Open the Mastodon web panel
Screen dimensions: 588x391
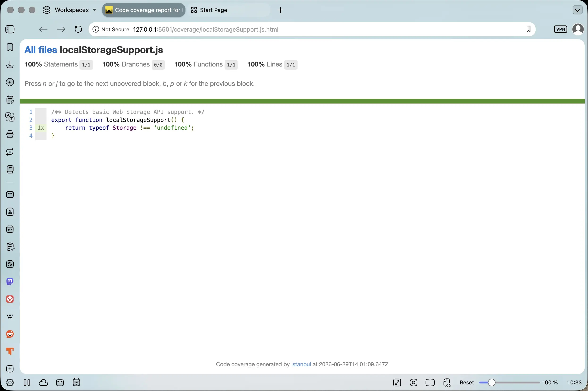[x=10, y=282]
